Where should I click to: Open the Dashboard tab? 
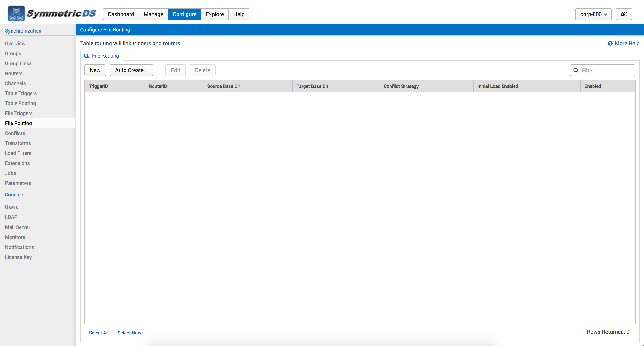tap(121, 14)
